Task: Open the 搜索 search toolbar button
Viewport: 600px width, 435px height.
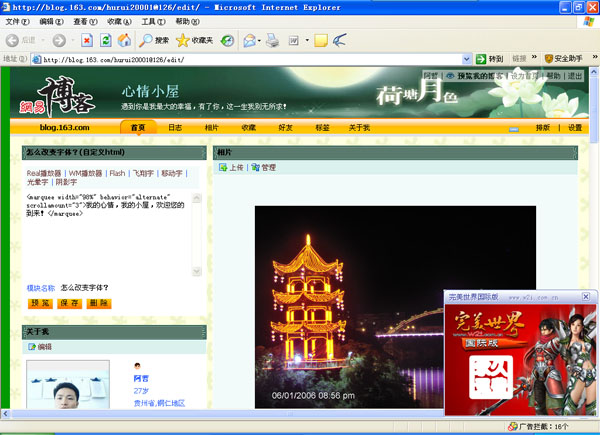Action: 154,40
